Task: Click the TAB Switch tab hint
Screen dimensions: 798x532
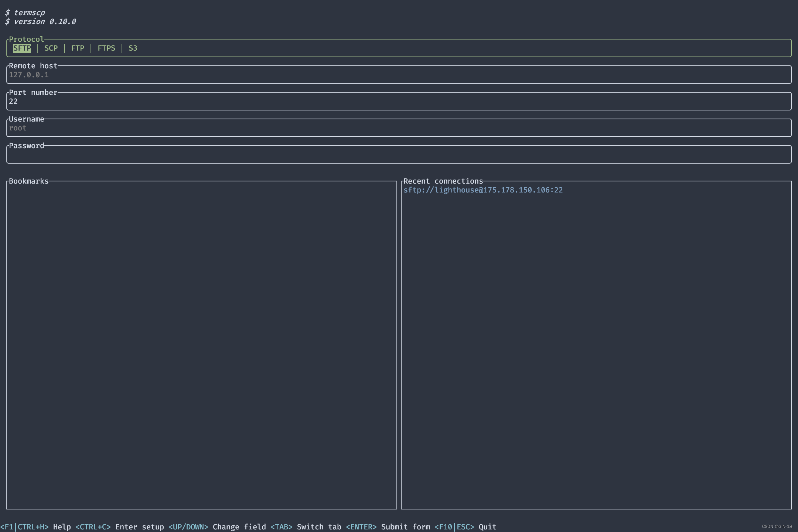Action: coord(306,527)
